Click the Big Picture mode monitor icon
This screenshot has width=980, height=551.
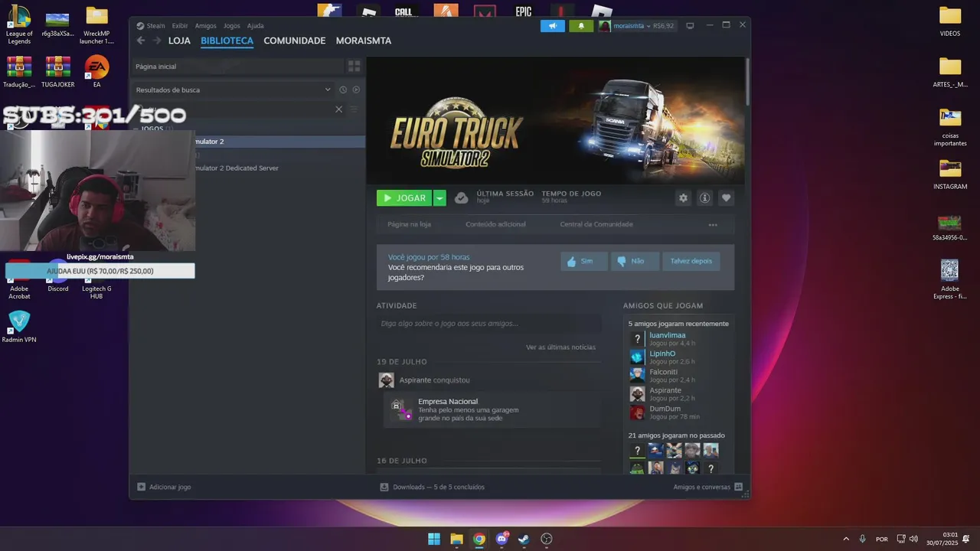(x=690, y=25)
